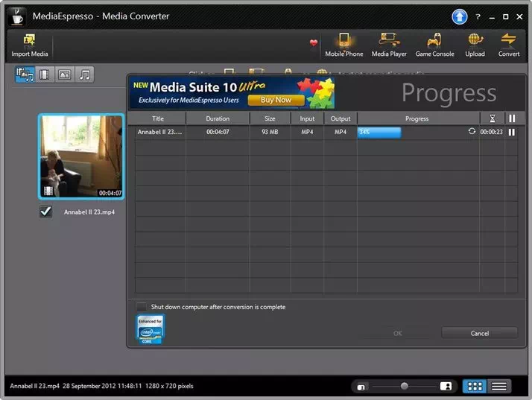Enable shut down computer after conversion
Viewport: 532px width, 400px height.
[141, 306]
